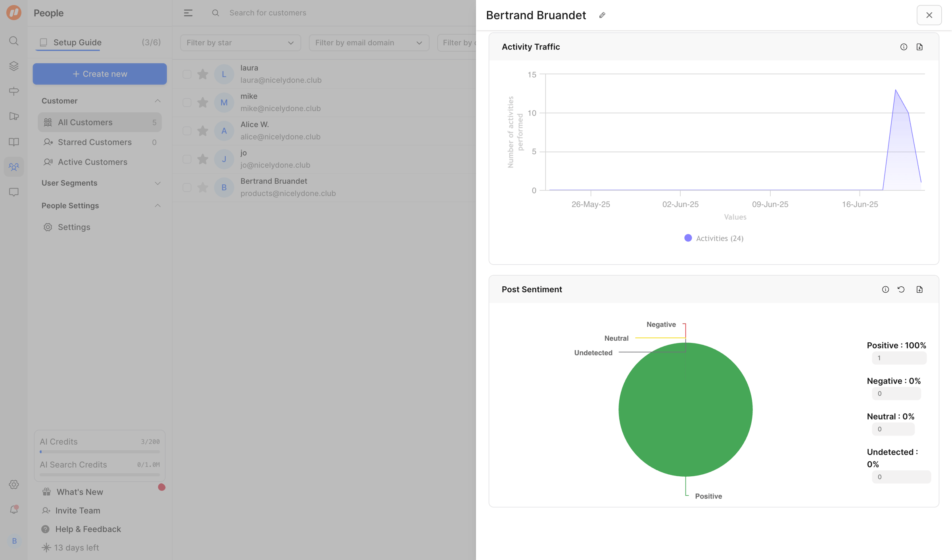This screenshot has width=952, height=560.
Task: Export the Post Sentiment chart
Action: tap(919, 290)
